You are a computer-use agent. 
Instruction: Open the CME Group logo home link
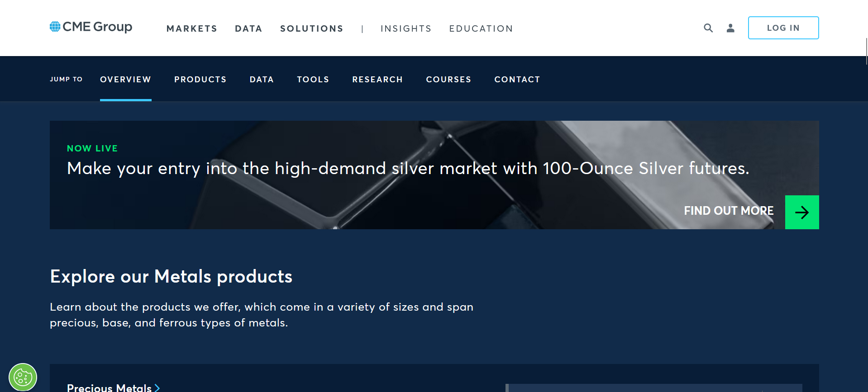pos(91,27)
